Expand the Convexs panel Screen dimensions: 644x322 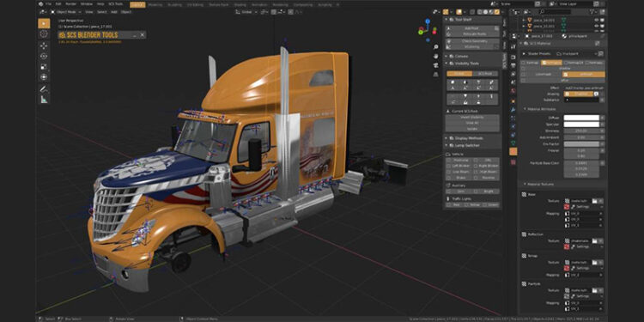[446, 57]
